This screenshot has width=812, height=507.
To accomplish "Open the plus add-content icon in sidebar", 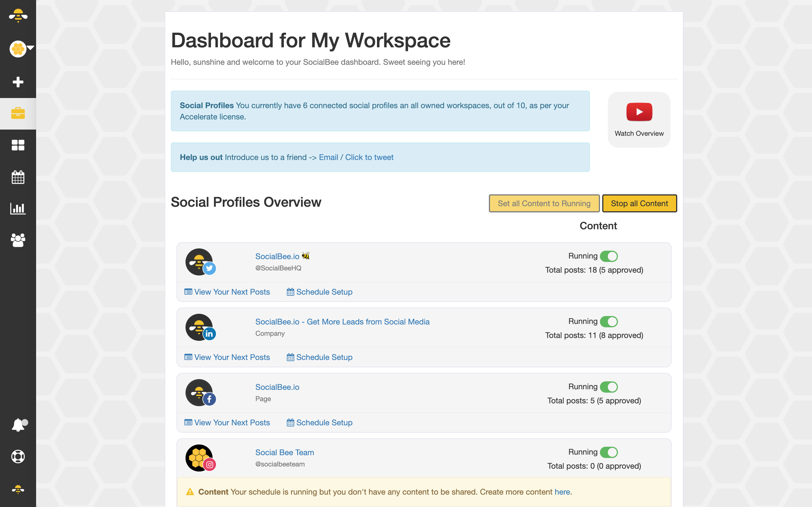I will (18, 82).
